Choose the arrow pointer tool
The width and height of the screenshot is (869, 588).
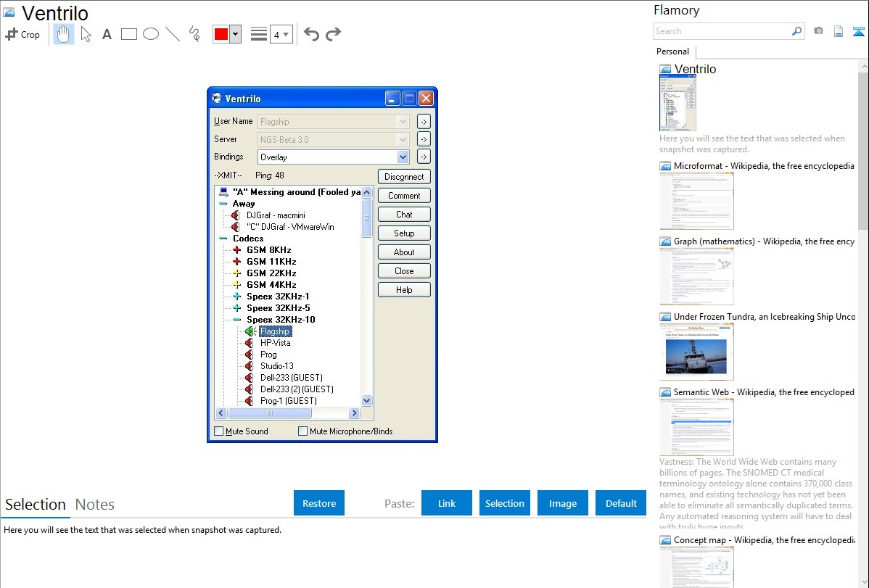(86, 34)
